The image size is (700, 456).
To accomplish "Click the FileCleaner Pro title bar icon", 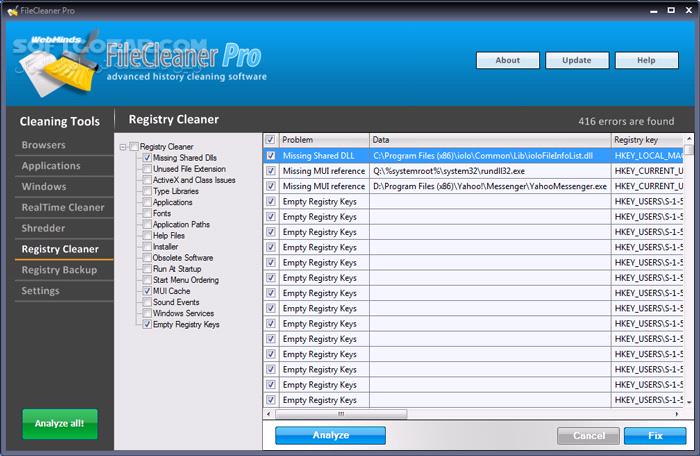I will pos(12,10).
